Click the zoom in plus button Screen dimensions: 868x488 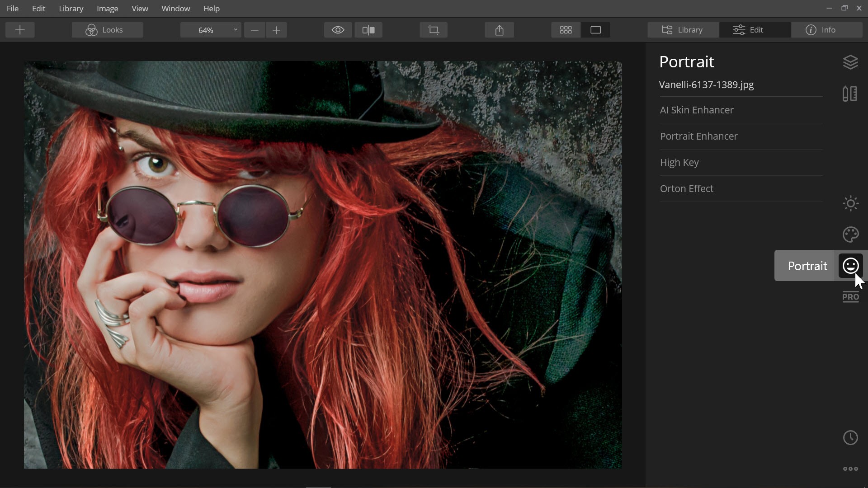click(276, 30)
